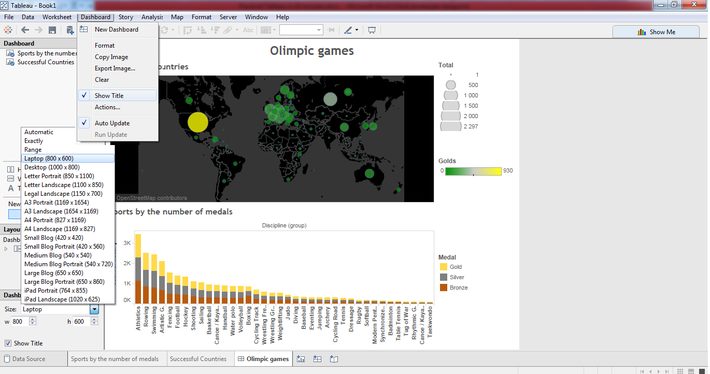
Task: Click the width input field showing 800
Action: tap(20, 321)
